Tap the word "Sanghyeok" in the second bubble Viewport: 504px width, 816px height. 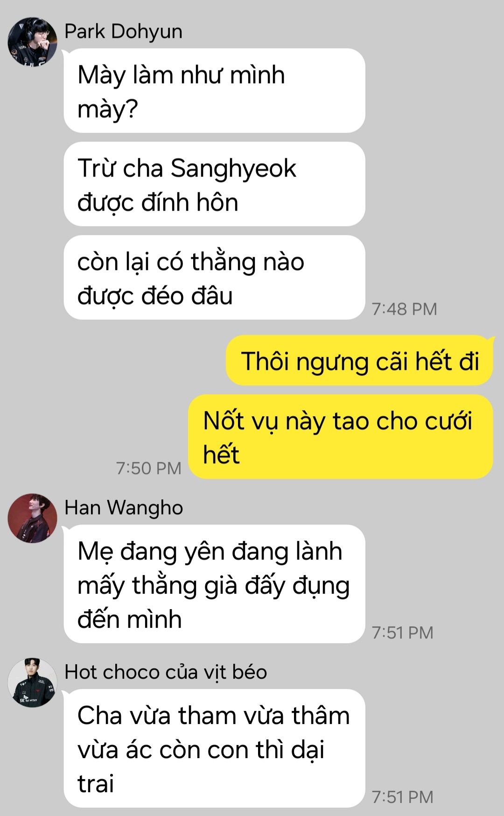[x=233, y=169]
